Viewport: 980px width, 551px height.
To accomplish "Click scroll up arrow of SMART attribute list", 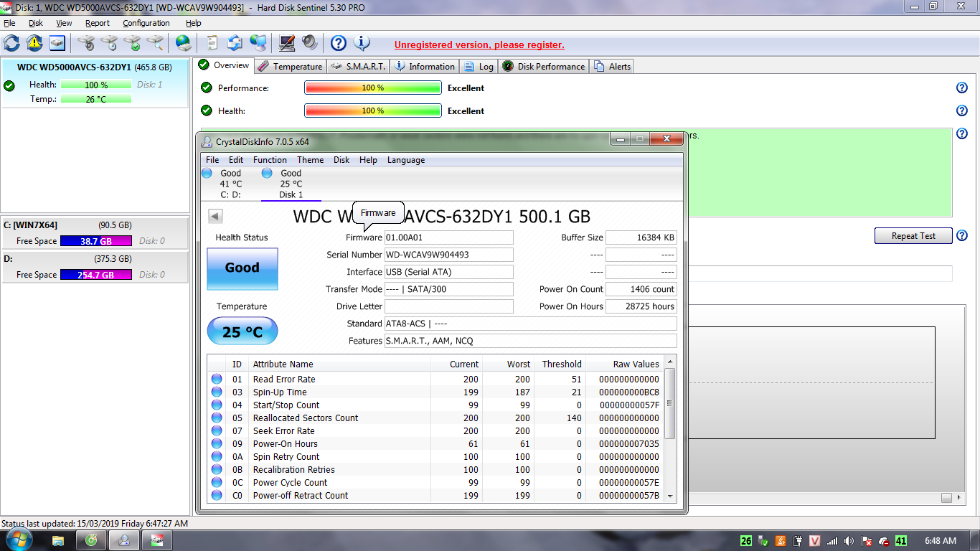I will pyautogui.click(x=670, y=363).
